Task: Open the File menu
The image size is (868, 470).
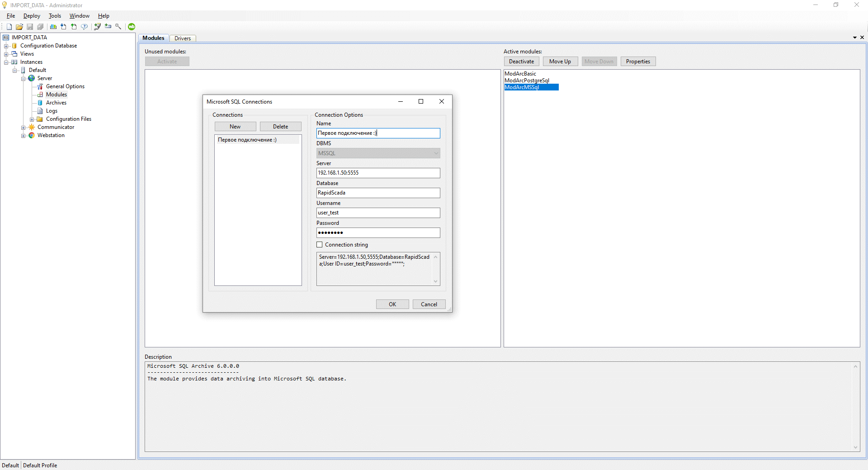Action: [x=11, y=16]
